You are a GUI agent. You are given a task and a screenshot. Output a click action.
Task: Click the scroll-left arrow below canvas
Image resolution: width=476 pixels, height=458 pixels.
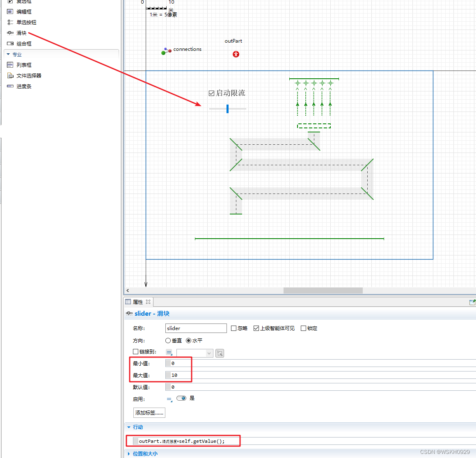tap(128, 291)
